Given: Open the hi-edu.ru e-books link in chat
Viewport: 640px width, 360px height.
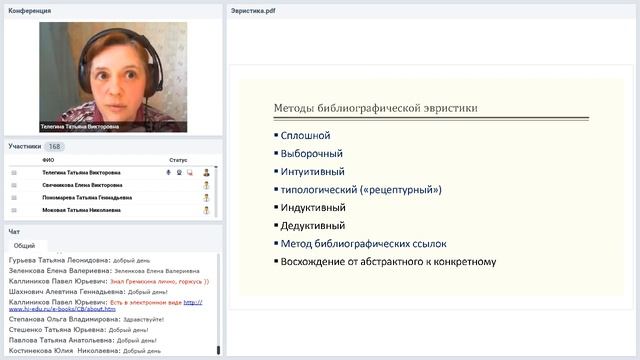Looking at the screenshot, I should (x=106, y=306).
